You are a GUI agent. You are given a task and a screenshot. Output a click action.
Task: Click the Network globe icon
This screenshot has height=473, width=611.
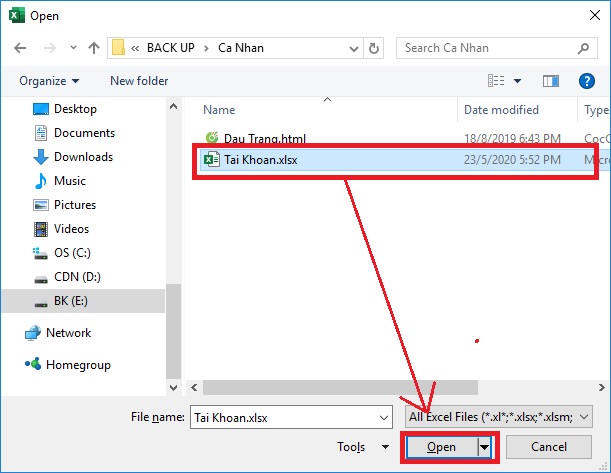(x=33, y=333)
